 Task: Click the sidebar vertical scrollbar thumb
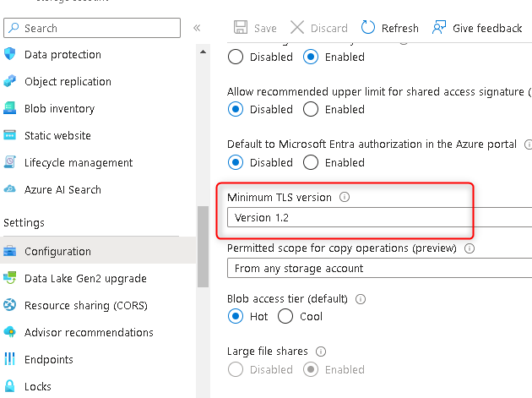tap(203, 245)
